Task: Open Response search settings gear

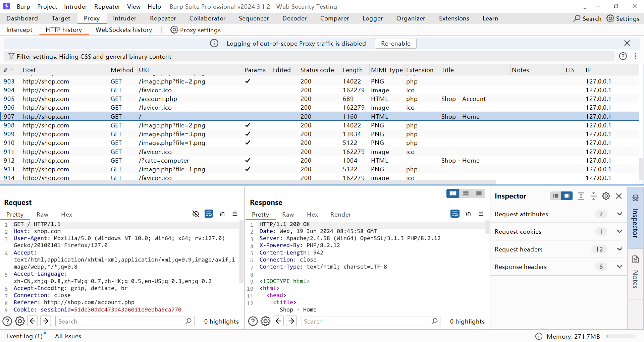Action: coord(265,321)
